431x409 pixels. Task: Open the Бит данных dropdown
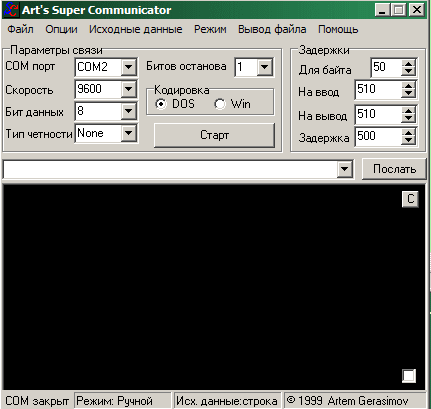[x=128, y=111]
